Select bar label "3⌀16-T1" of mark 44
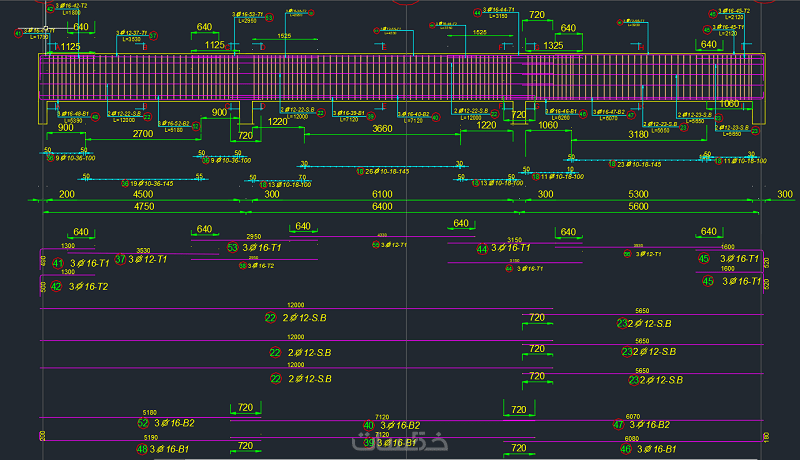Viewport: 800px width, 460px height. [511, 248]
